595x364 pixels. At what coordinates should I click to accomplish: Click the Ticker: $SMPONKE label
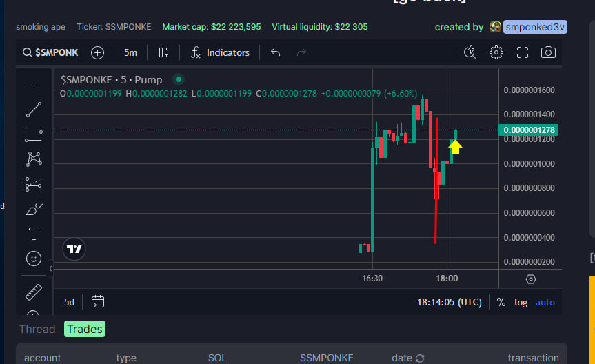point(114,27)
